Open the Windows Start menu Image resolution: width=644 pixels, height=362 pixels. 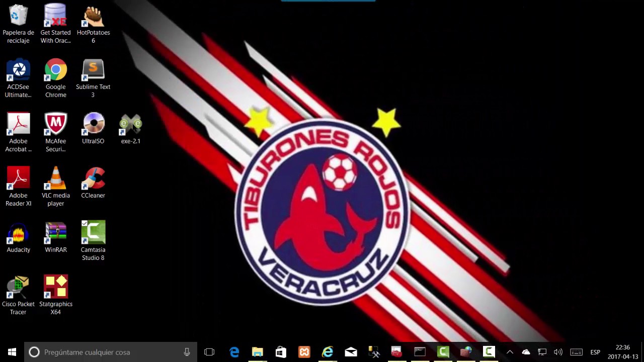[12, 352]
